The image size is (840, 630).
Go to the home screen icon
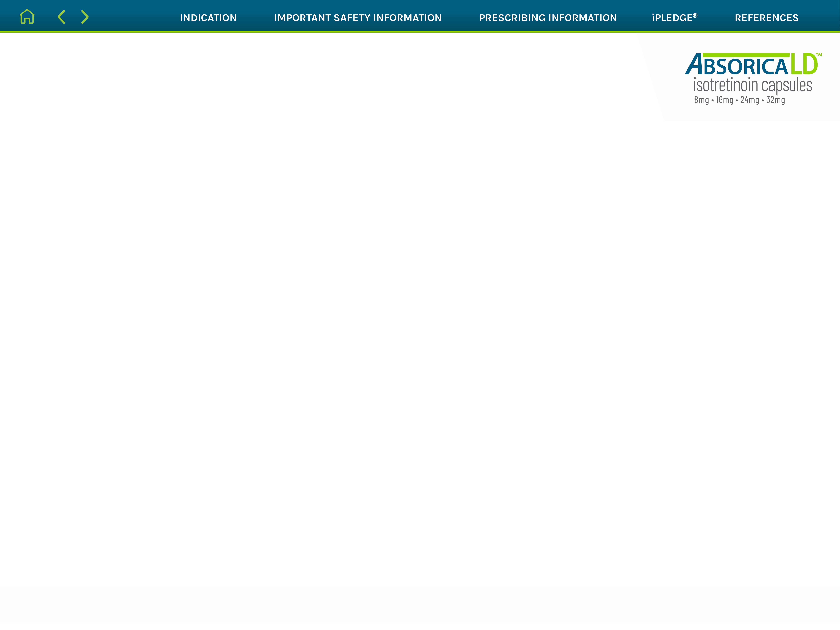tap(27, 17)
